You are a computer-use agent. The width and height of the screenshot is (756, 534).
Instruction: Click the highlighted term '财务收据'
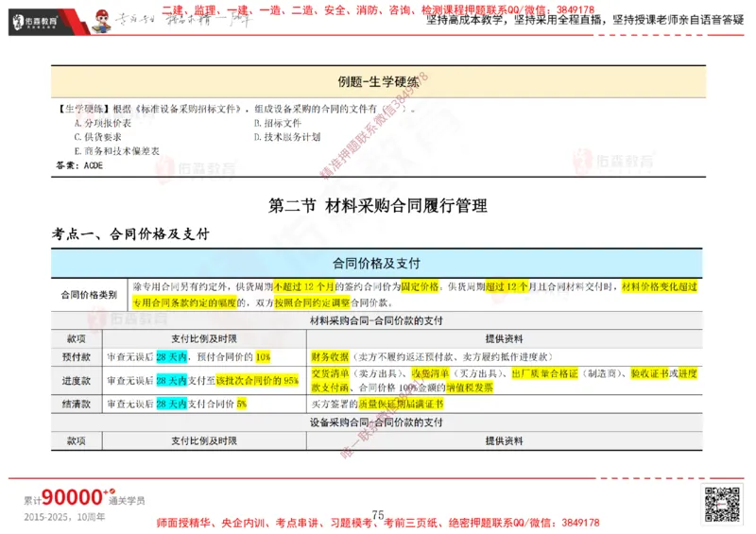330,357
